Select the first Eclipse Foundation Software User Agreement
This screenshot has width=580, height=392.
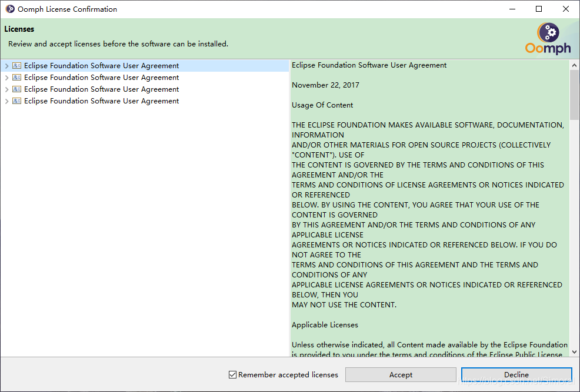[101, 66]
